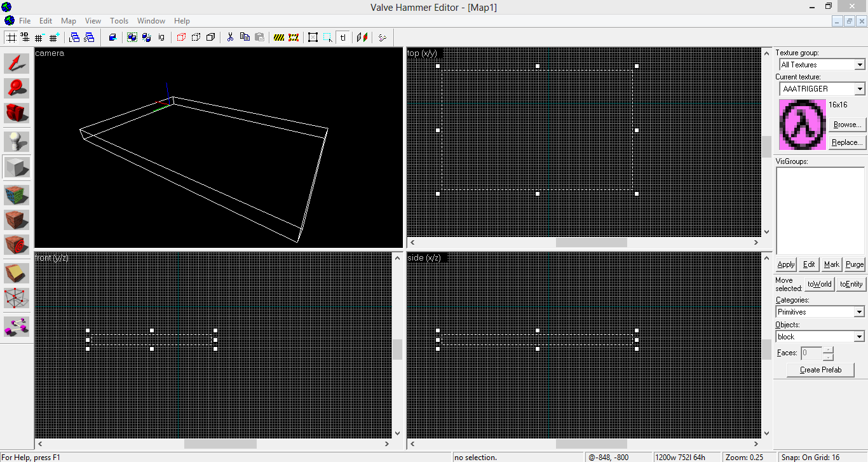Click the hide selected objects icon
This screenshot has width=868, height=462.
click(x=181, y=37)
